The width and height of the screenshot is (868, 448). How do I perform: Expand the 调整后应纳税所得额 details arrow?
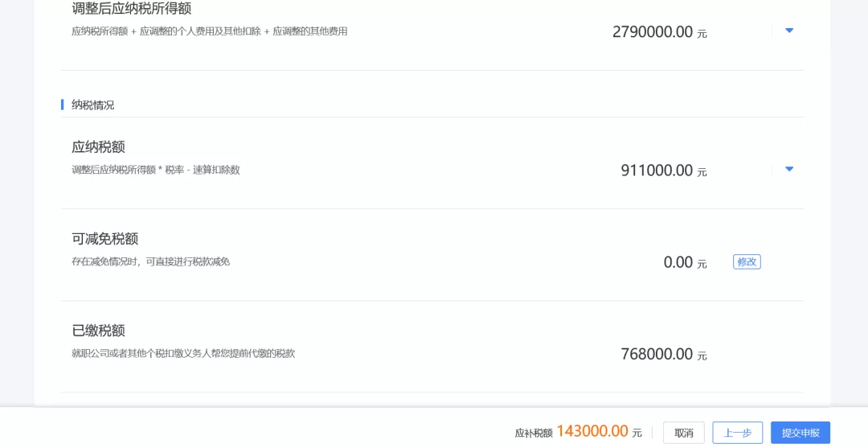(788, 31)
